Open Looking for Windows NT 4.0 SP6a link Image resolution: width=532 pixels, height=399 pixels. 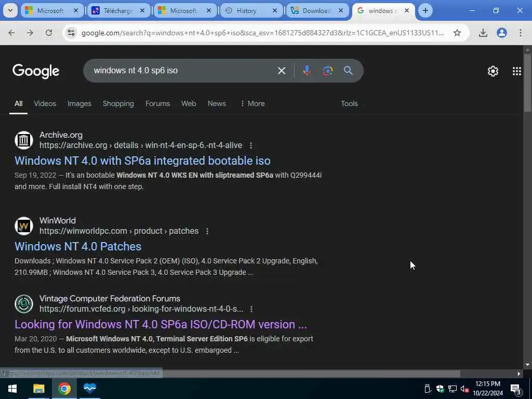(161, 324)
